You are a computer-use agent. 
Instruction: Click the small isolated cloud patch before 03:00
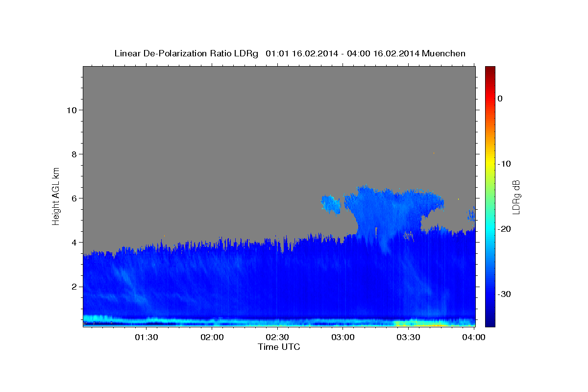click(x=331, y=204)
